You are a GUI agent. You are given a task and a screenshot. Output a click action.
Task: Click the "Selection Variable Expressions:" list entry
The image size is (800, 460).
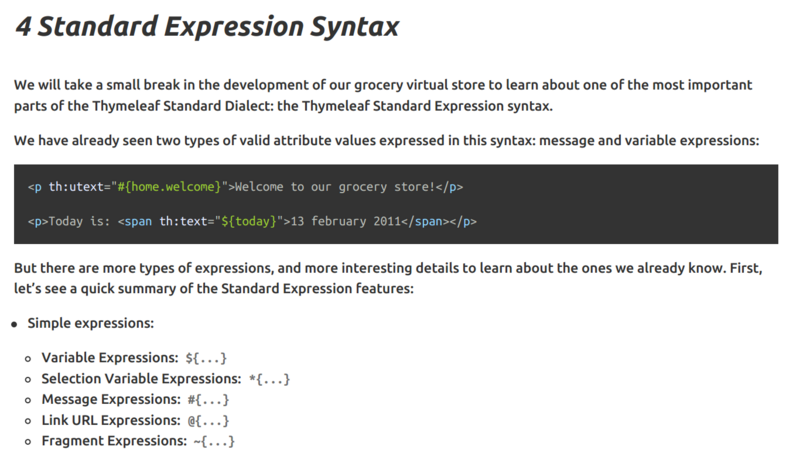pos(141,378)
